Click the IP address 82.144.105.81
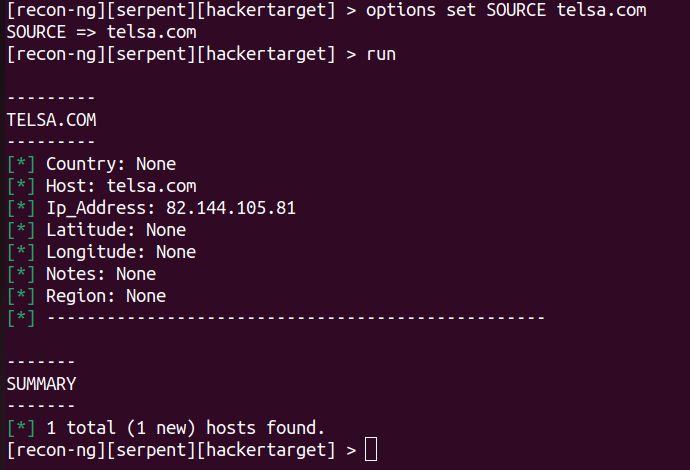This screenshot has width=690, height=470. tap(231, 208)
